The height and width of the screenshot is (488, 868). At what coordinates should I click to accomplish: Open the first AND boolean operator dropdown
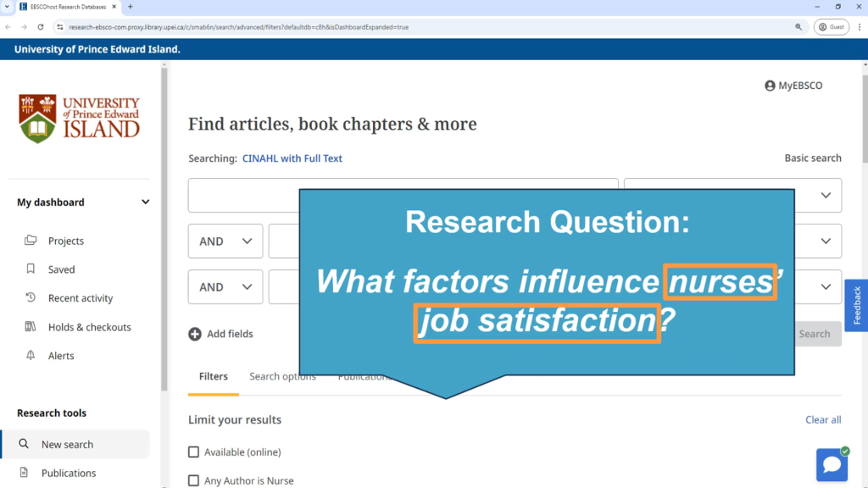225,241
